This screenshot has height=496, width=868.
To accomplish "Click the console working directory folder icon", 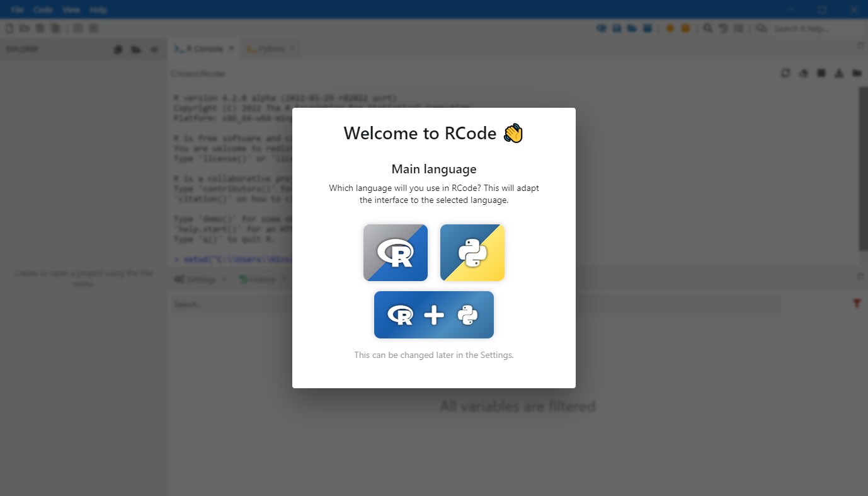I will pyautogui.click(x=857, y=73).
